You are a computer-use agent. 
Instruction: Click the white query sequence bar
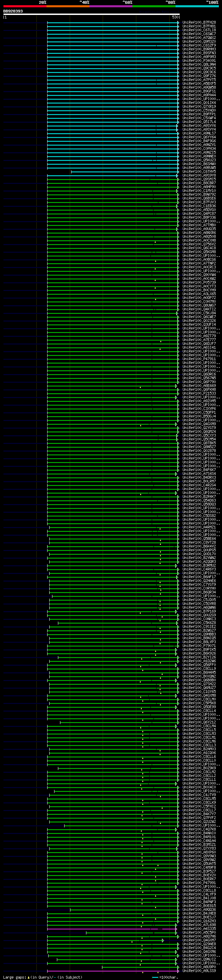92,15
